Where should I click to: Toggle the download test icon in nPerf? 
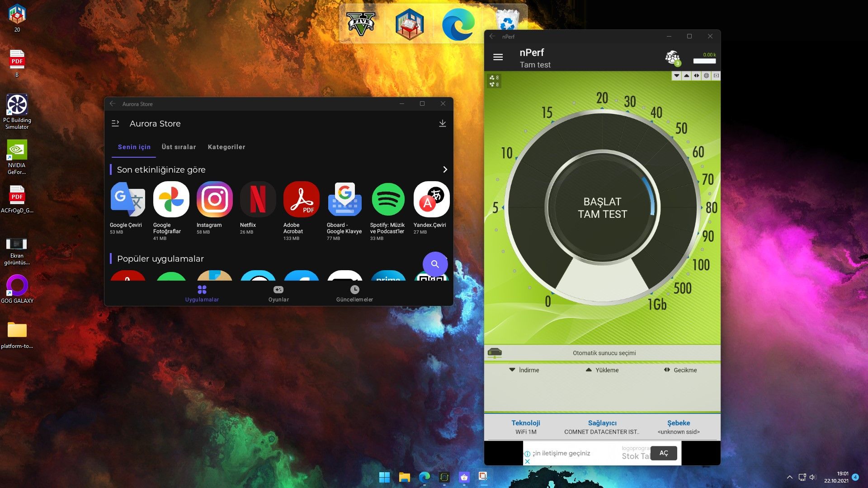coord(676,75)
